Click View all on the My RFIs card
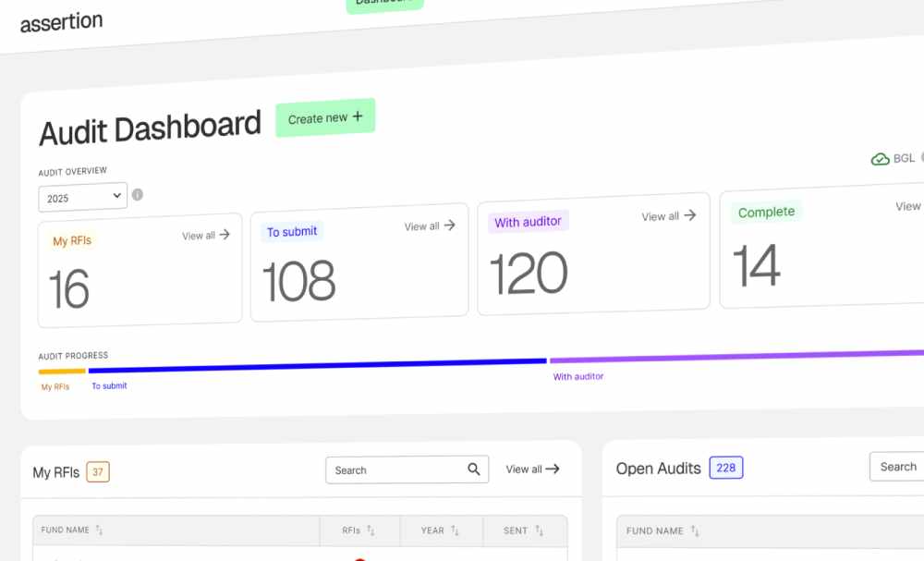The image size is (924, 561). pos(206,235)
